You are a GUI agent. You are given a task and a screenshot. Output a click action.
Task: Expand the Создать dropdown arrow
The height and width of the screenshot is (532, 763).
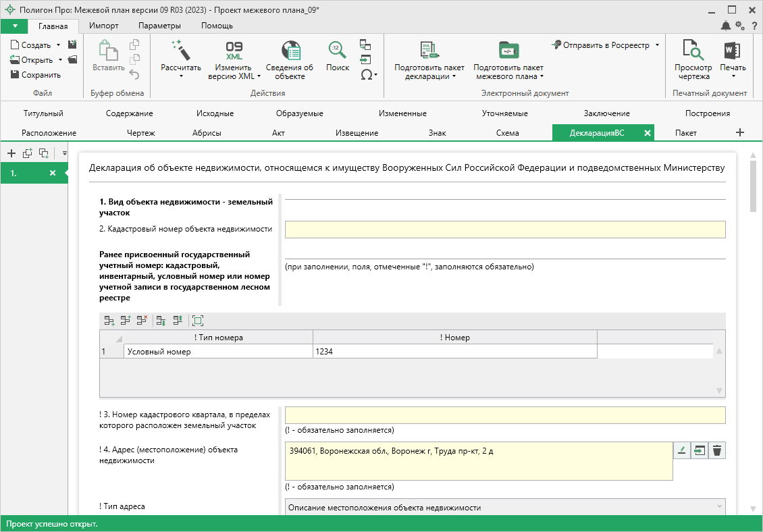[59, 45]
